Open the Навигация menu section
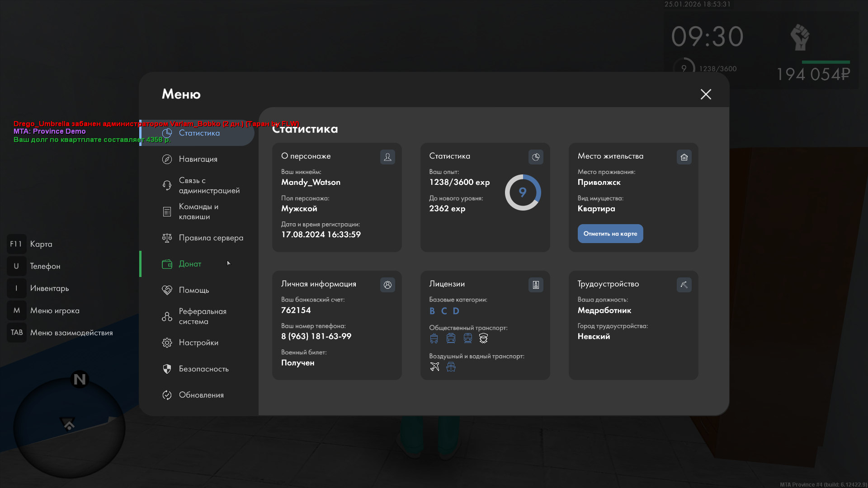Screen dimensions: 868x488 click(x=198, y=159)
